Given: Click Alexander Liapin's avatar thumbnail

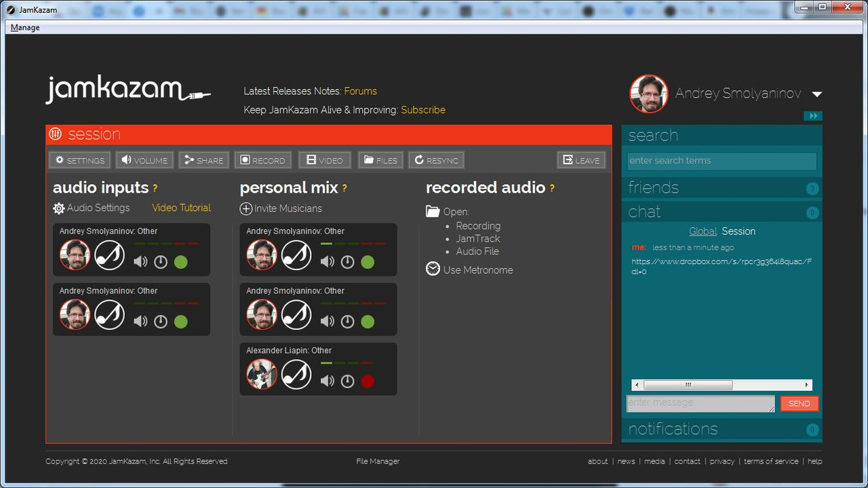Looking at the screenshot, I should point(262,375).
